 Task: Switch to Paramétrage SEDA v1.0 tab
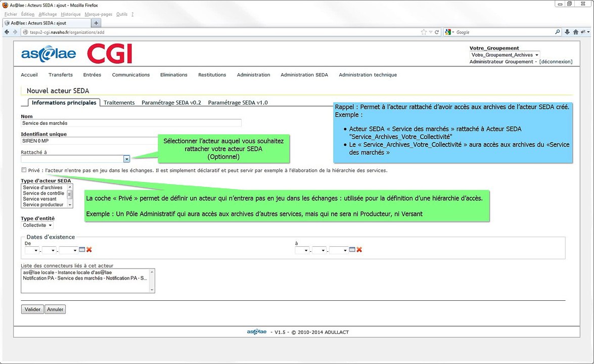[238, 103]
